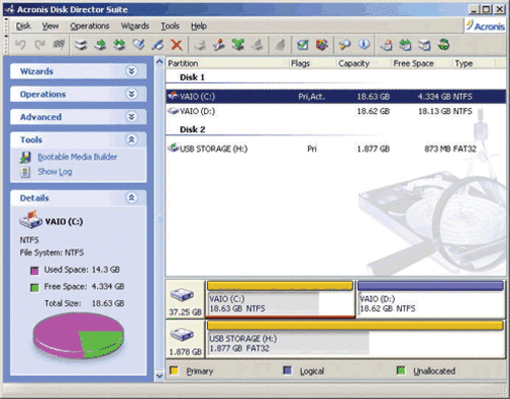Click the checkered flag Commit icon
The height and width of the screenshot is (399, 510).
(59, 45)
